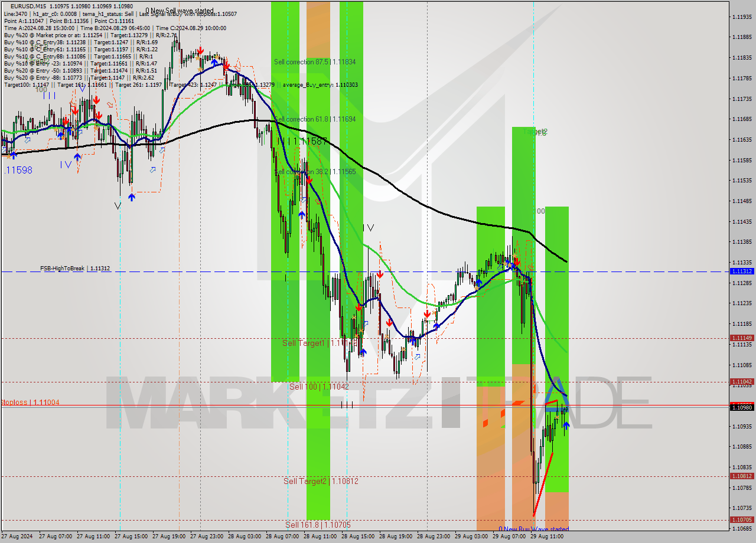Click the 'Buy %10 @ Entry -23' line
This screenshot has height=543, width=756.
click(x=80, y=64)
